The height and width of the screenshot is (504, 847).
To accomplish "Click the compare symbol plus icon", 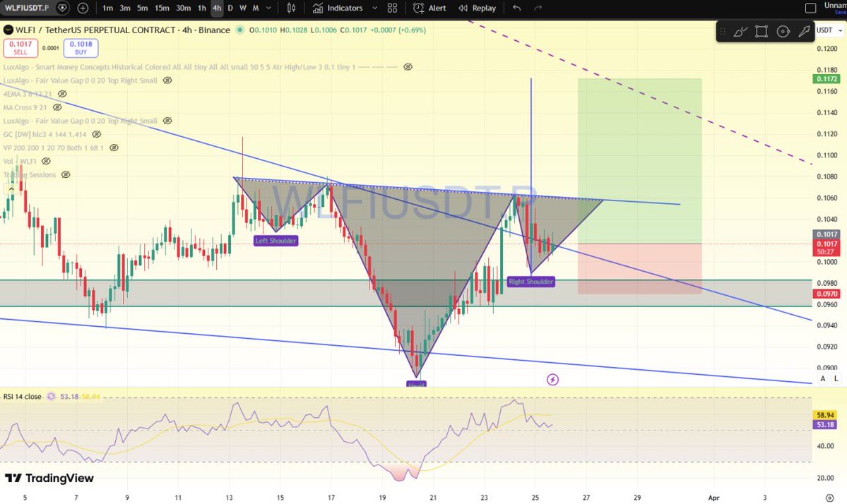I will pos(83,8).
